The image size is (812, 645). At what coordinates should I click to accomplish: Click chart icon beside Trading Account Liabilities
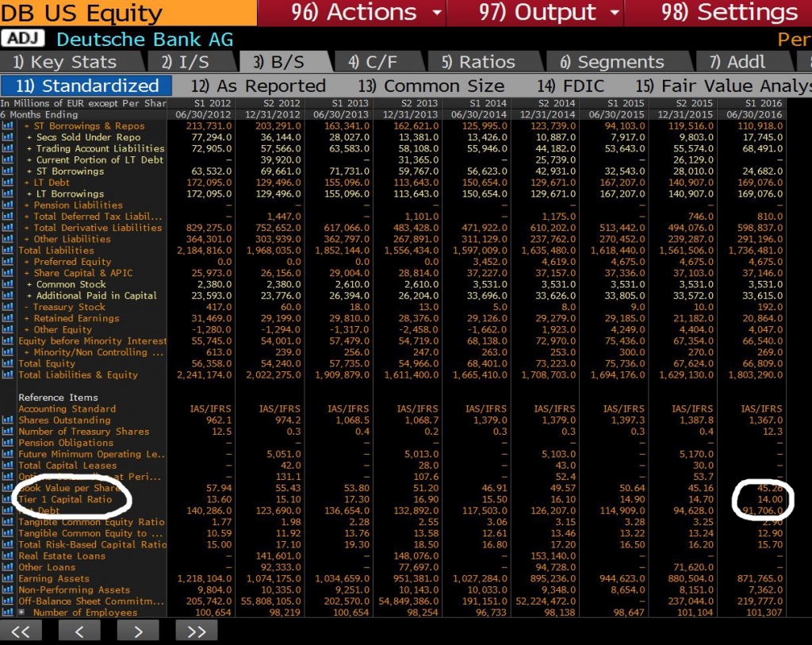point(8,148)
